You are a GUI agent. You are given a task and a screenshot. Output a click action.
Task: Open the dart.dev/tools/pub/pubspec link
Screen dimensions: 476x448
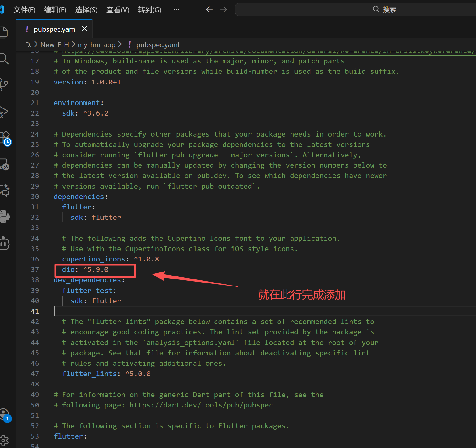201,405
